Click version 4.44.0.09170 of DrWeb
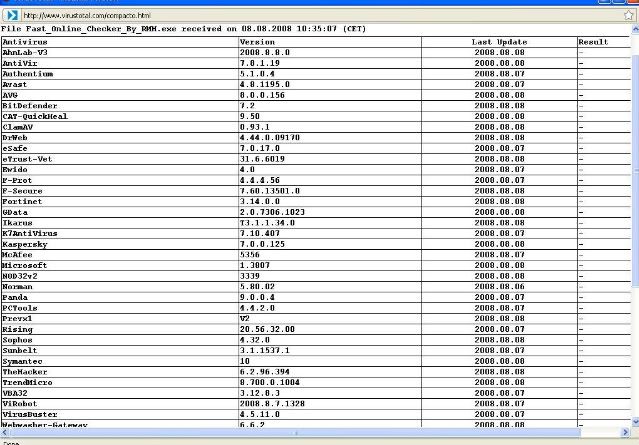639x445 pixels. pyautogui.click(x=270, y=138)
